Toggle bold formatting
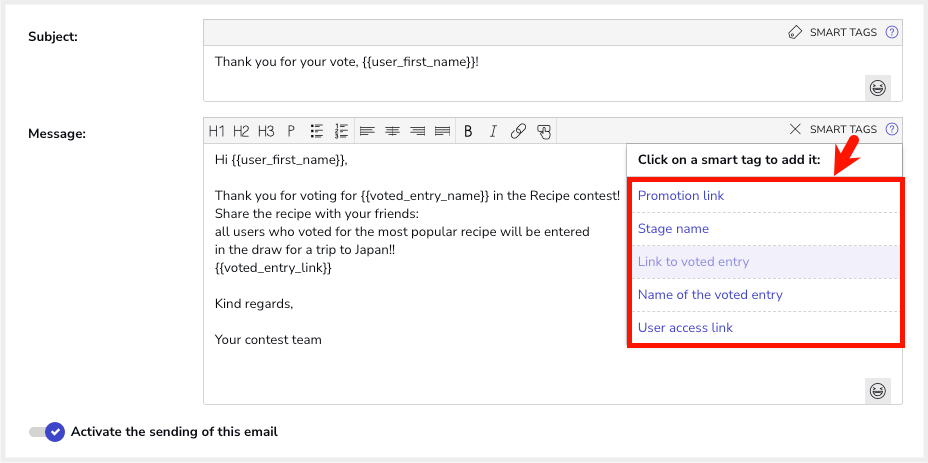Image resolution: width=928 pixels, height=463 pixels. pyautogui.click(x=468, y=131)
